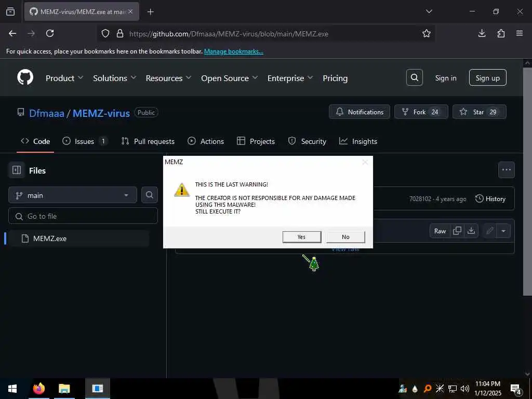Click the disabled pencil edit icon

489,231
